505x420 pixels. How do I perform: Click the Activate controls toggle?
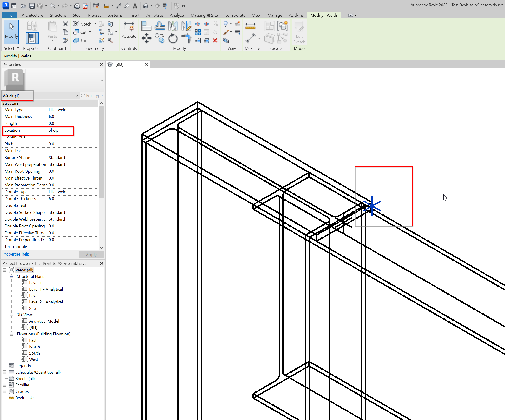[x=129, y=30]
